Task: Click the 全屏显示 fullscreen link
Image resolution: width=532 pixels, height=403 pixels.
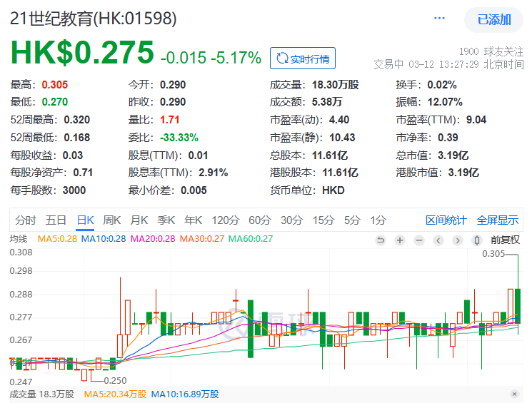Action: tap(498, 220)
